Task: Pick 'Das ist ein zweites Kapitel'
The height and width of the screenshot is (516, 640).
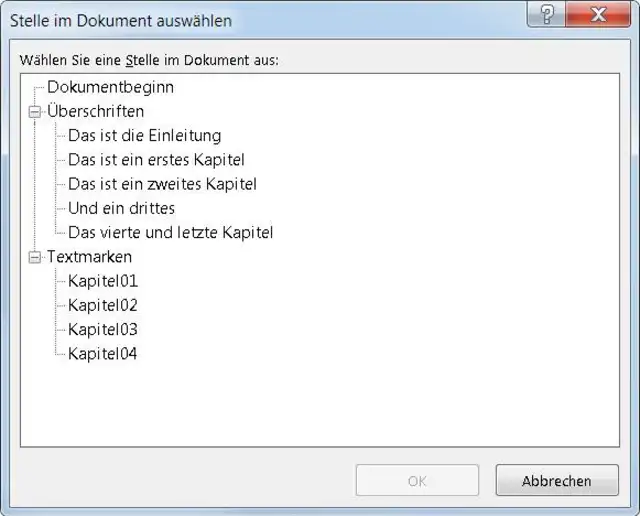Action: [x=162, y=184]
